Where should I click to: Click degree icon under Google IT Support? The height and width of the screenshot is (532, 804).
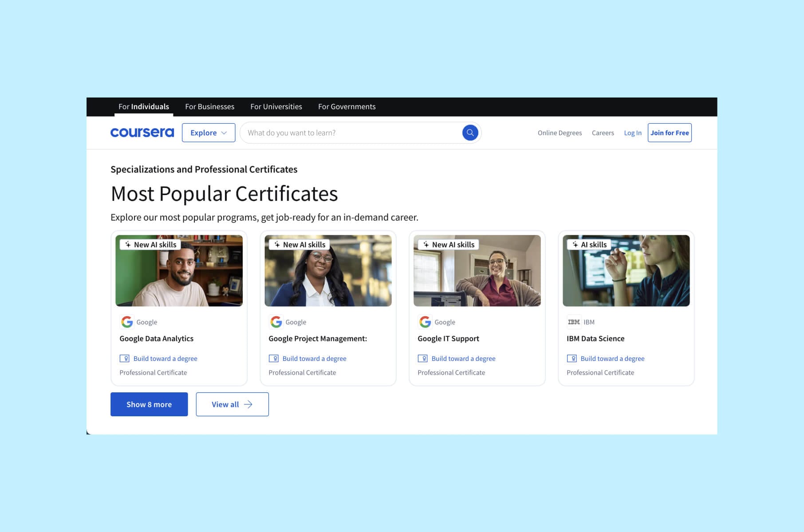(x=422, y=358)
